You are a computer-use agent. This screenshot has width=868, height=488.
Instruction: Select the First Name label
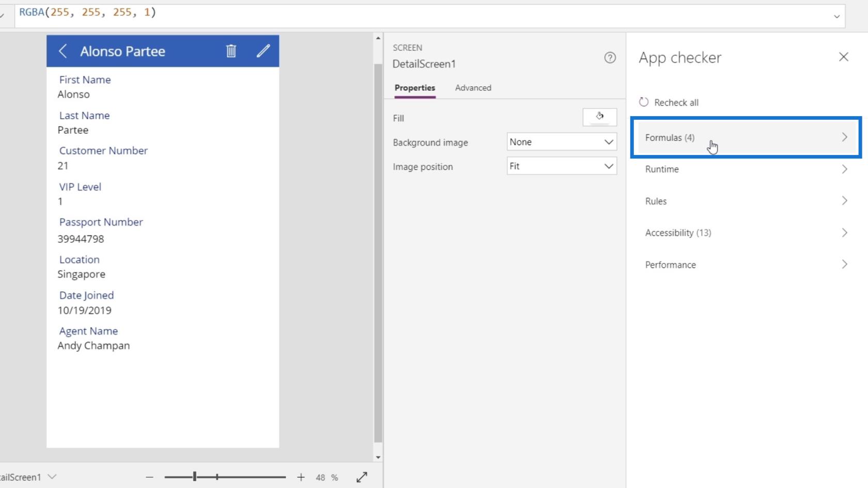[85, 80]
